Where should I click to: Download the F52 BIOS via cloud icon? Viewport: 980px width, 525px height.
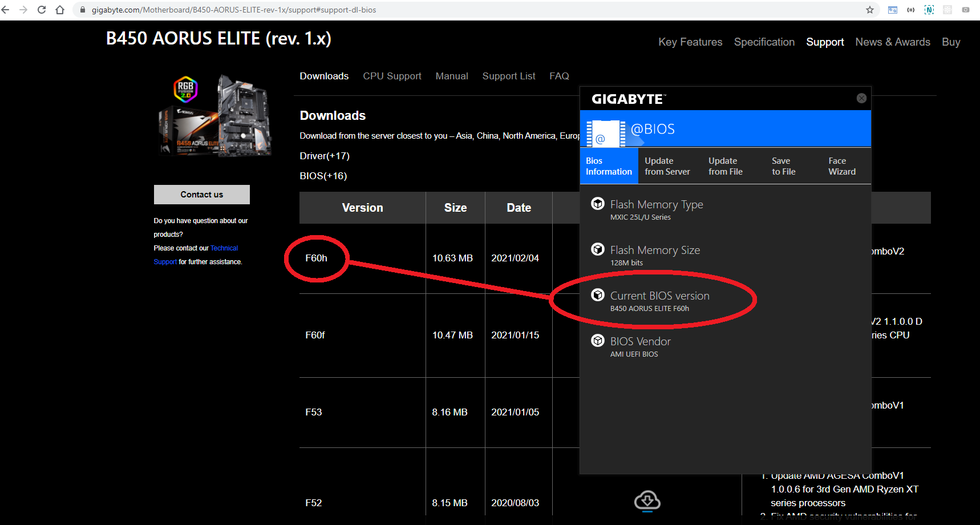point(647,500)
